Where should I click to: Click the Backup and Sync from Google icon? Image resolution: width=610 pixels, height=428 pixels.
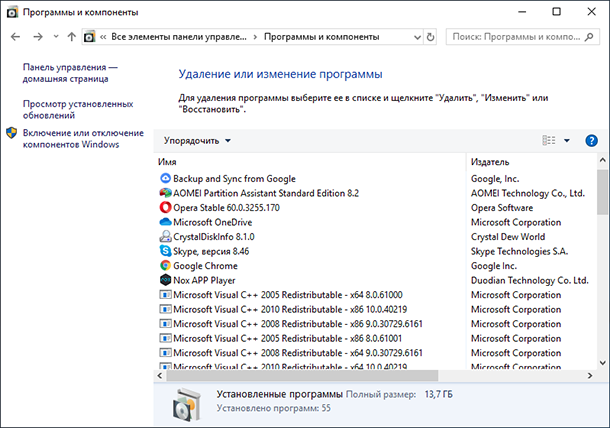(165, 178)
